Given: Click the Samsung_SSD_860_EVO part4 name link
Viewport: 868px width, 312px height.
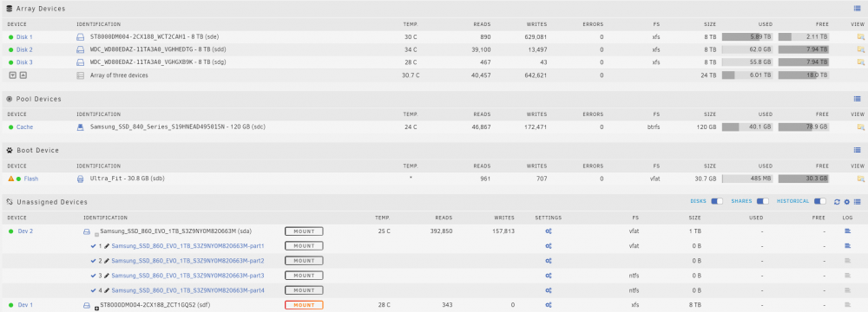Looking at the screenshot, I should point(187,289).
